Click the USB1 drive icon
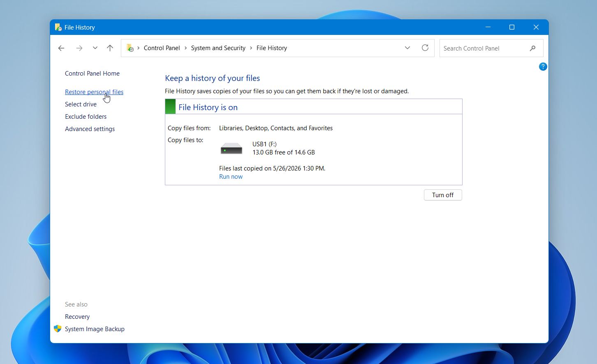The width and height of the screenshot is (597, 364). (231, 148)
